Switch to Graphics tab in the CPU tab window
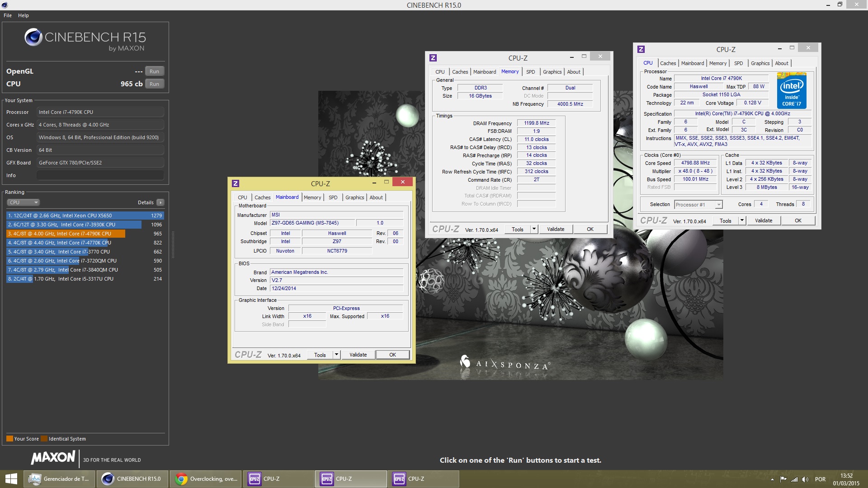This screenshot has width=868, height=488. pos(760,63)
